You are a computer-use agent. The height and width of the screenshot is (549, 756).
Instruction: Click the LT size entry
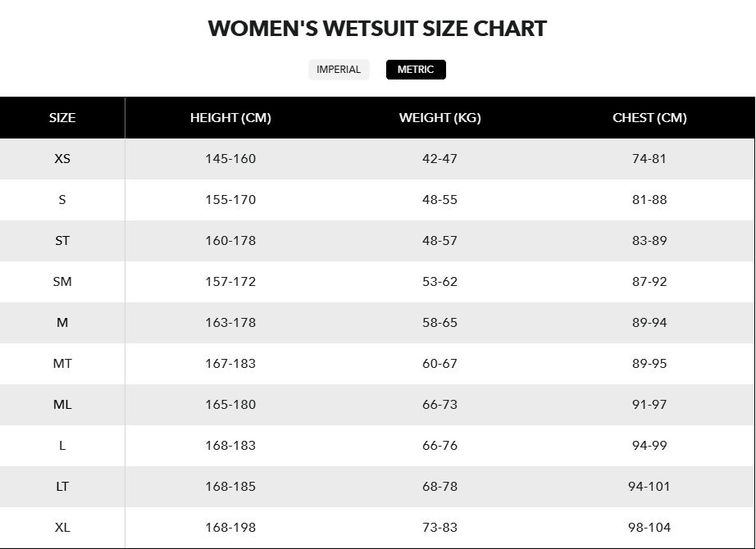[x=61, y=486]
